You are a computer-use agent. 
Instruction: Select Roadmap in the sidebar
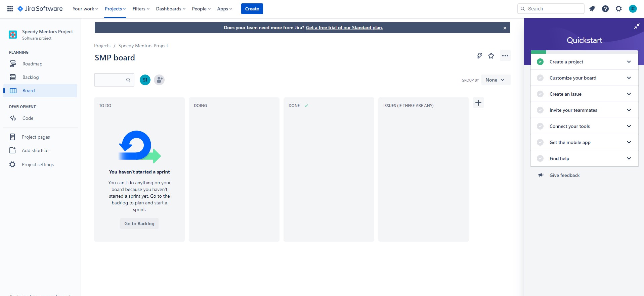click(x=40, y=64)
